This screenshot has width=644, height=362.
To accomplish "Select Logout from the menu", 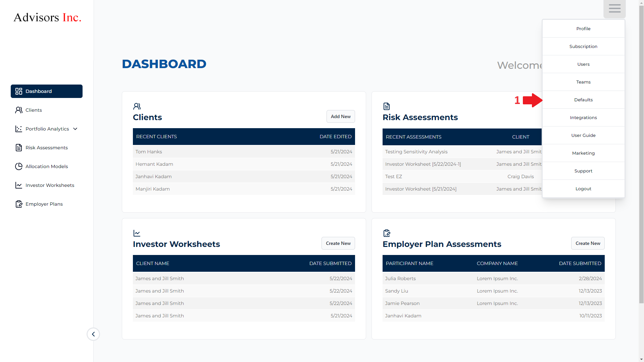I will 583,189.
